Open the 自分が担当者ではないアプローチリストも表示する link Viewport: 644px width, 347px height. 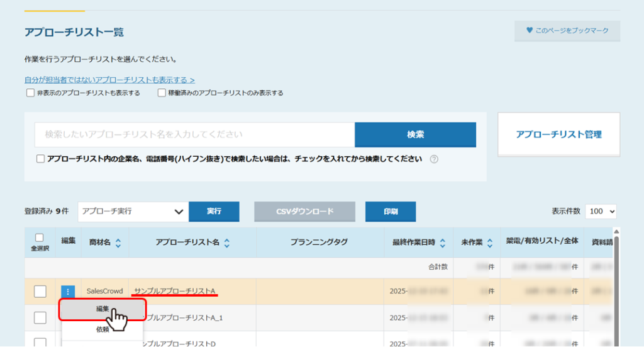coord(109,80)
